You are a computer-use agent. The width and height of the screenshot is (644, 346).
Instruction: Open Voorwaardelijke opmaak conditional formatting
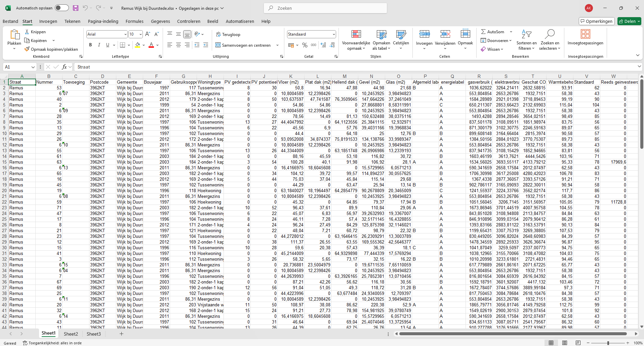point(356,40)
